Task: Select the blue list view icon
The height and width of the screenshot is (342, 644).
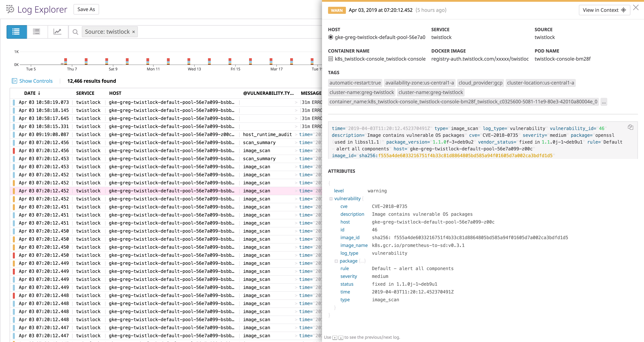Action: [x=16, y=32]
